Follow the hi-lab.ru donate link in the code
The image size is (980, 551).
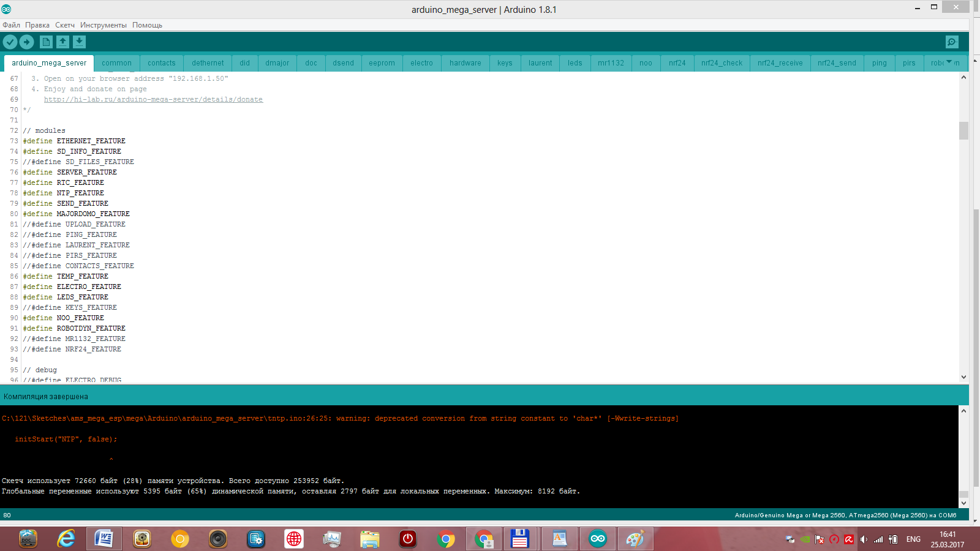pos(153,99)
